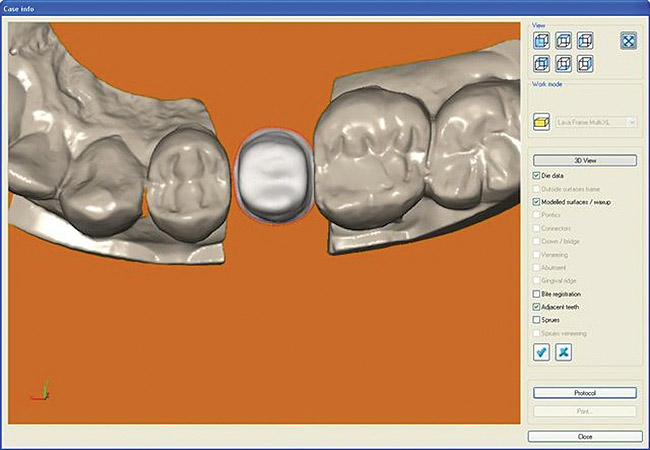Screen dimensions: 650x450
Task: Click the top-middle cube view icon
Action: tap(564, 41)
